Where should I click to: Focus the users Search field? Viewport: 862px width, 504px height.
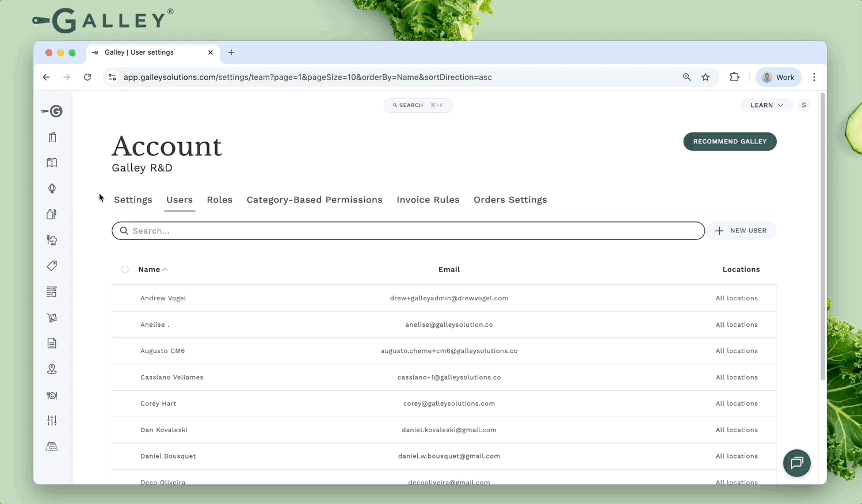pyautogui.click(x=408, y=231)
